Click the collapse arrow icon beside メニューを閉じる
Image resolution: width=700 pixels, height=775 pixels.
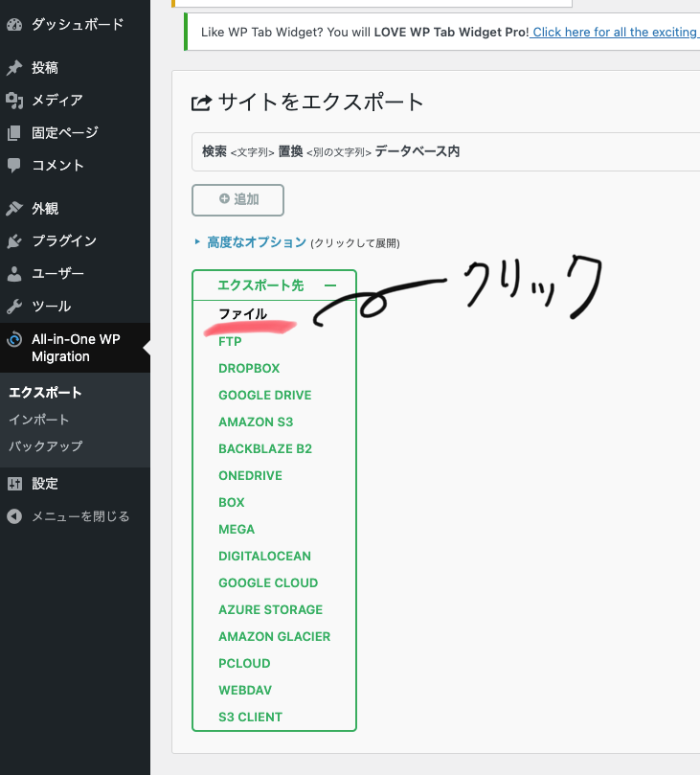tap(14, 516)
